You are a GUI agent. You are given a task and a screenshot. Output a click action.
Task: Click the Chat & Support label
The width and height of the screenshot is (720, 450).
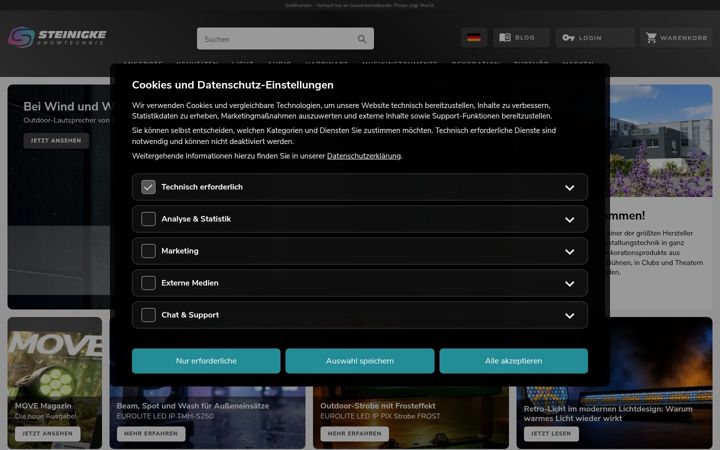[x=190, y=315]
